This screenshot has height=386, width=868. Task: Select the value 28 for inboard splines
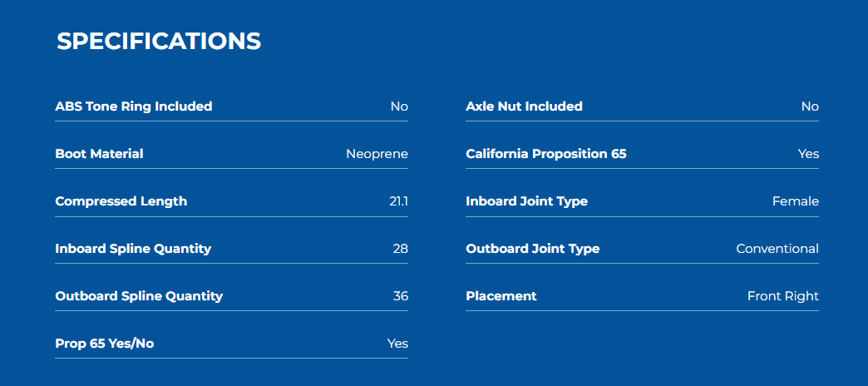(x=401, y=250)
